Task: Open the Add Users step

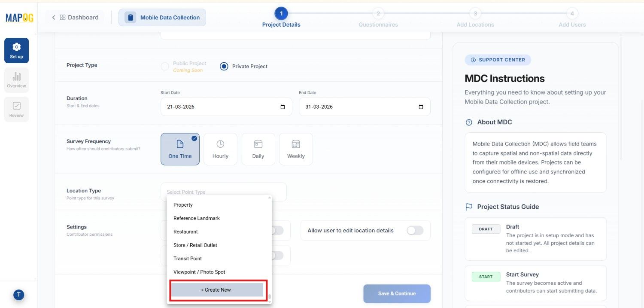Action: tap(572, 13)
